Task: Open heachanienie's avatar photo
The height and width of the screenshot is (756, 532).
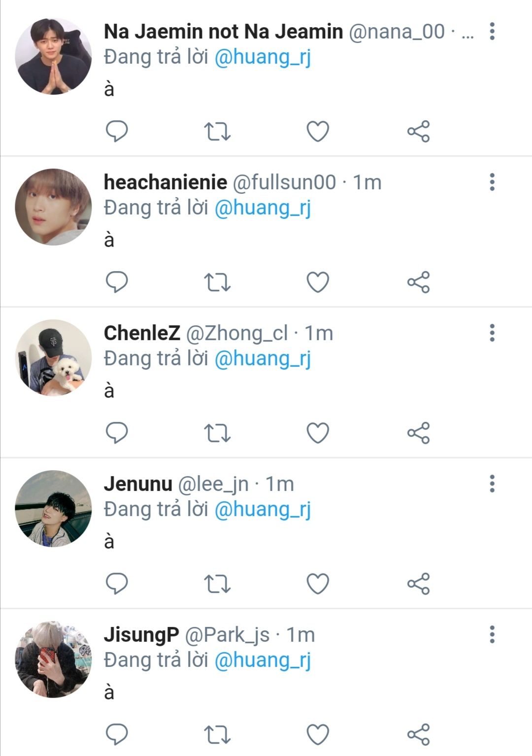Action: tap(53, 207)
